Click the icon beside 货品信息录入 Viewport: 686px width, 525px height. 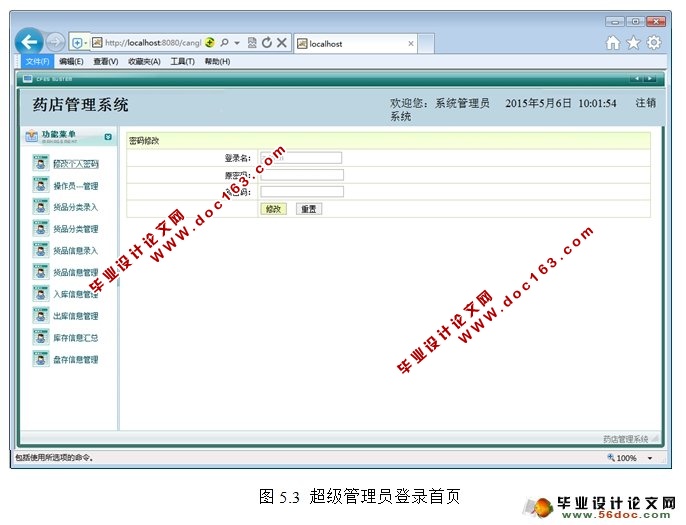(x=41, y=250)
